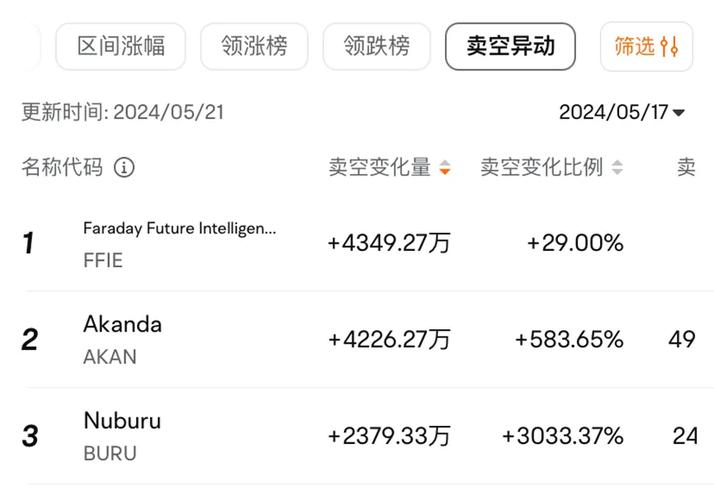Click Nuburu's +3033.37% short change ratio
This screenshot has width=714, height=500.
(563, 436)
